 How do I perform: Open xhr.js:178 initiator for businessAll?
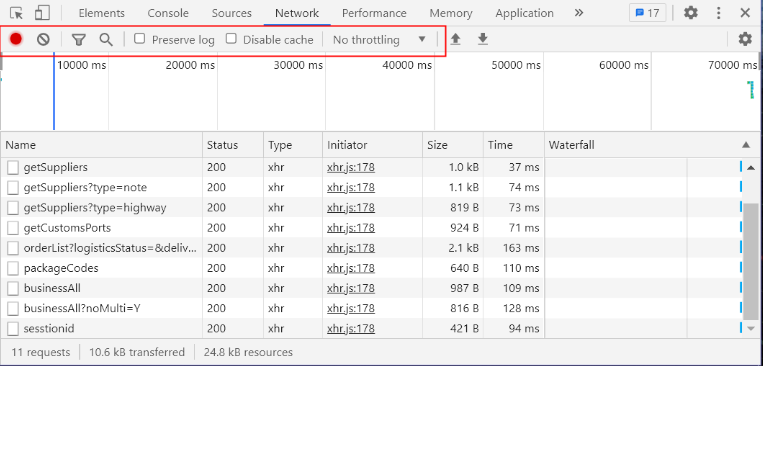click(x=351, y=288)
